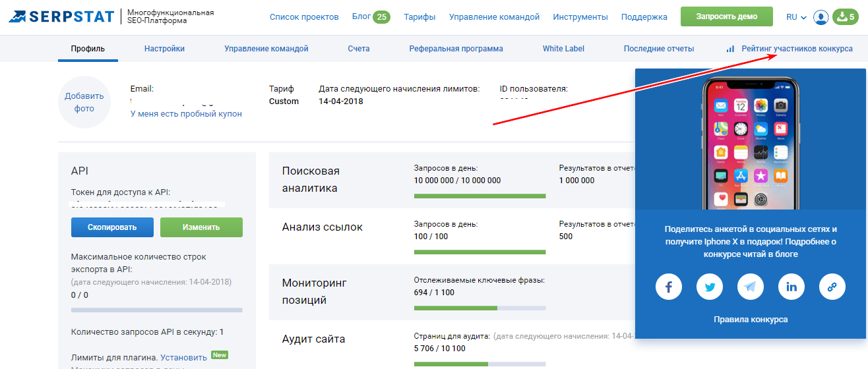Share via Telegram icon
The image size is (868, 369).
click(751, 287)
